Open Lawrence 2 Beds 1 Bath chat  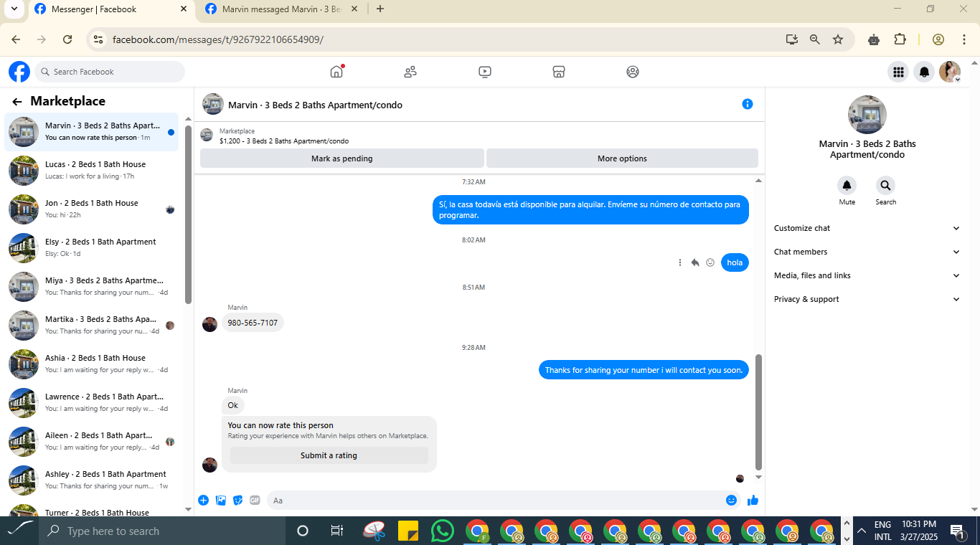(x=92, y=403)
